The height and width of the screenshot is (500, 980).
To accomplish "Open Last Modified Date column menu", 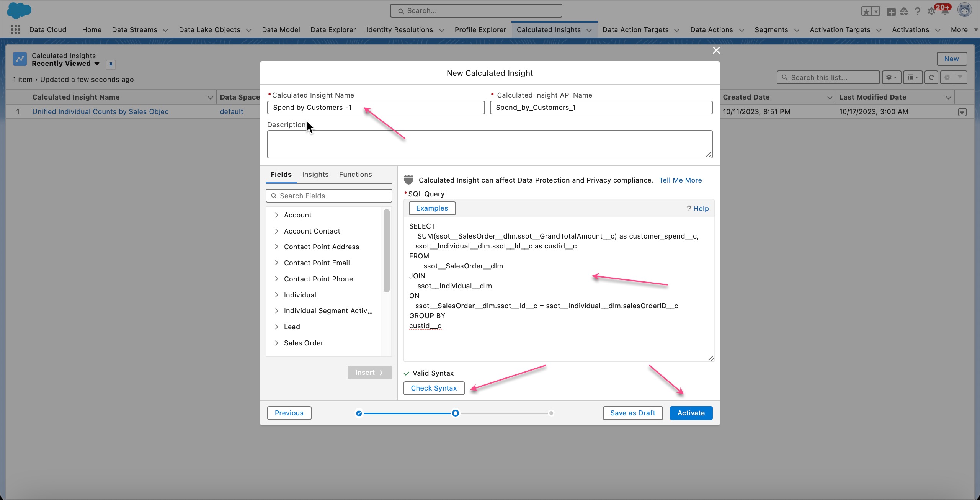I will pyautogui.click(x=949, y=98).
